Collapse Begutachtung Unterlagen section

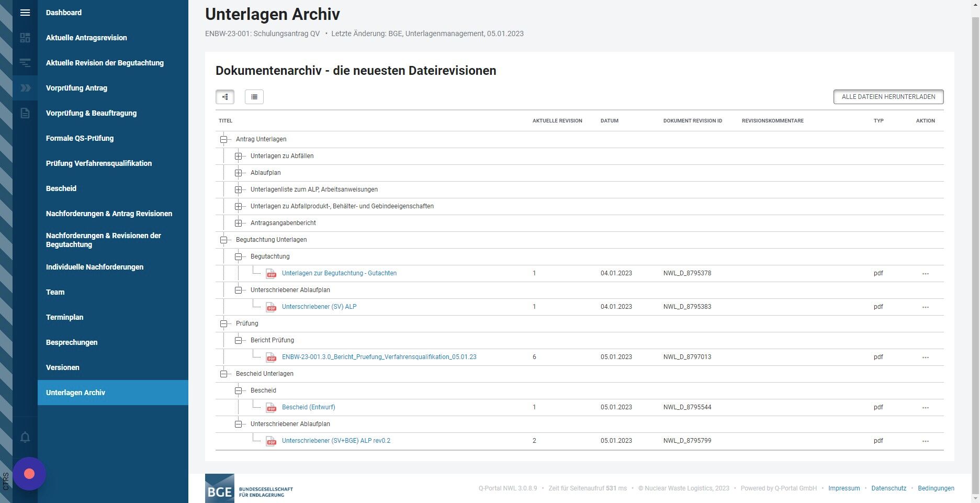(x=223, y=240)
